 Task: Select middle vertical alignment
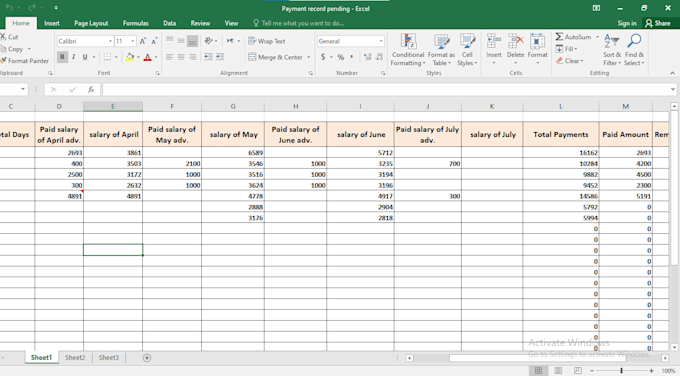pos(181,41)
